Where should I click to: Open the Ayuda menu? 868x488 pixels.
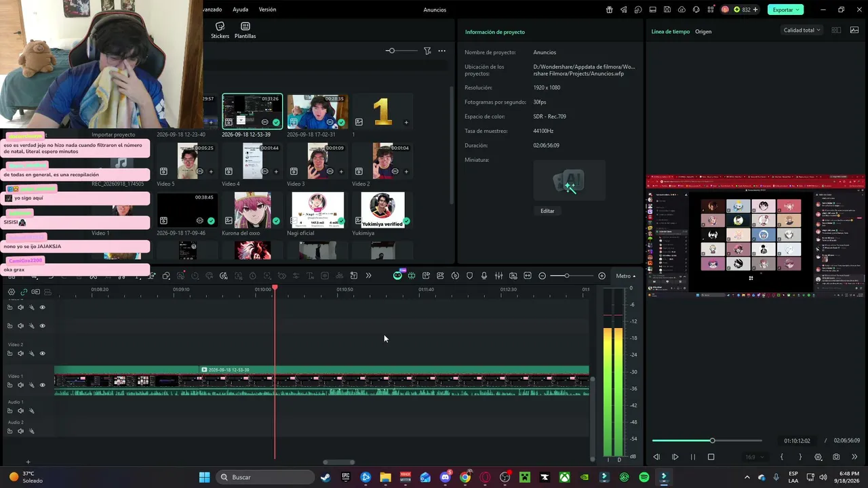pos(240,9)
